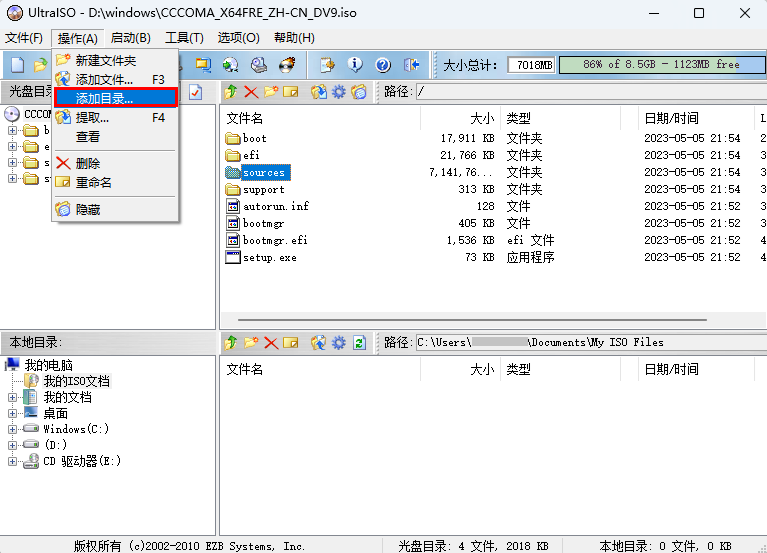Click local 路径 field with My ISO Files
The image size is (767, 553).
tap(591, 342)
